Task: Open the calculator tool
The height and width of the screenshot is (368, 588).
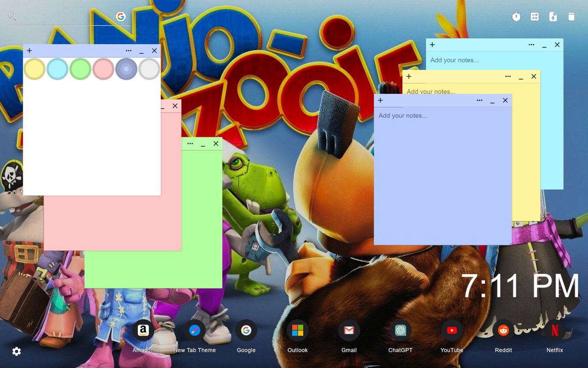Action: (x=535, y=17)
